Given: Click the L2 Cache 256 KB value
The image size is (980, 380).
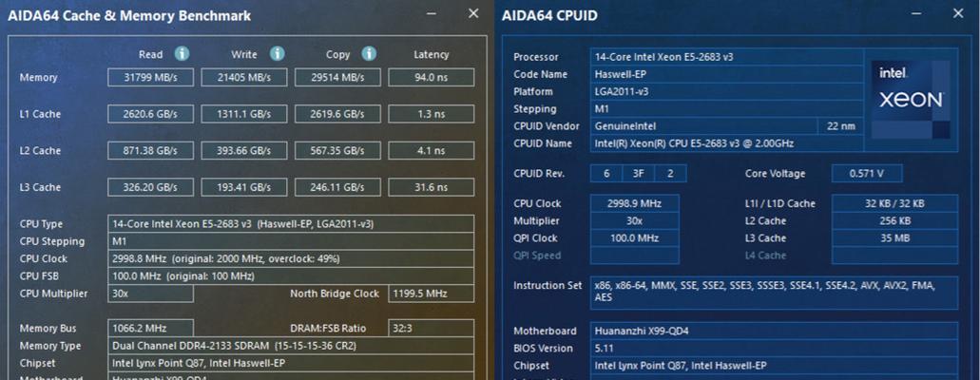Looking at the screenshot, I should coord(894,221).
